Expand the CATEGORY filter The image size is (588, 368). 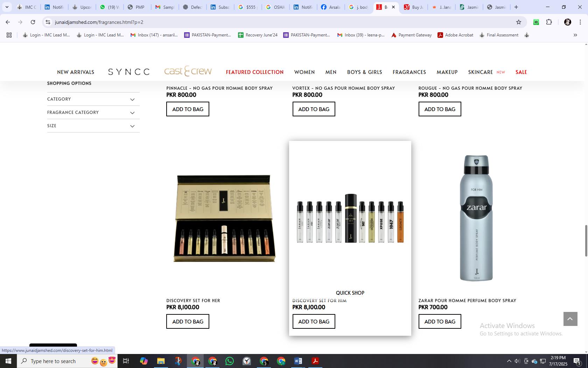click(x=93, y=99)
